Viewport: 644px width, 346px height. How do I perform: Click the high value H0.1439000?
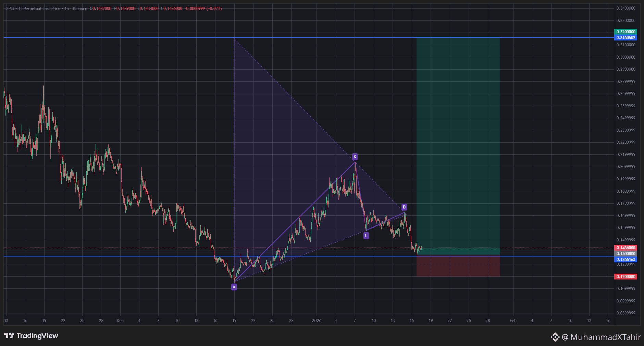point(124,9)
